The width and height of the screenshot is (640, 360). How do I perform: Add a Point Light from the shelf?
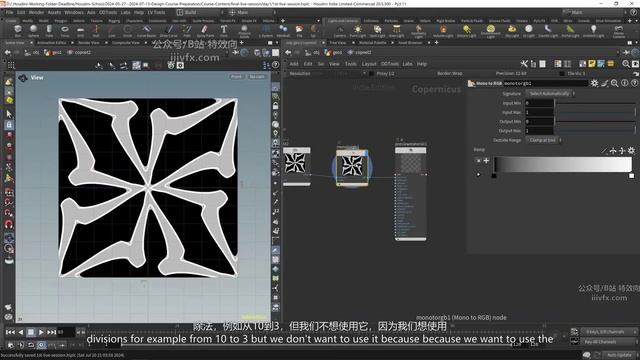358,31
